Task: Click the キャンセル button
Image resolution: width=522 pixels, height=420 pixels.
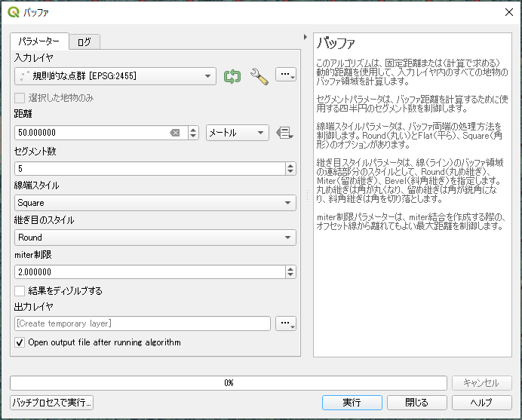Action: (482, 383)
